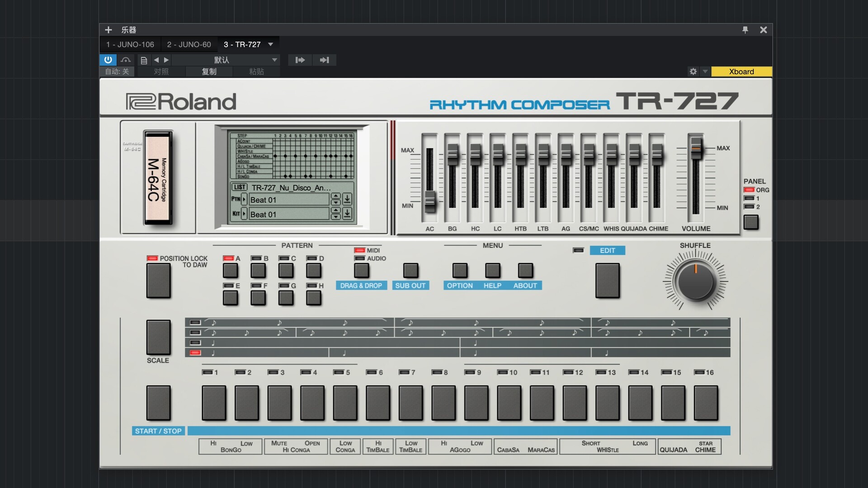
Task: Toggle POSITION LOCK TO DAW button
Action: (x=159, y=281)
